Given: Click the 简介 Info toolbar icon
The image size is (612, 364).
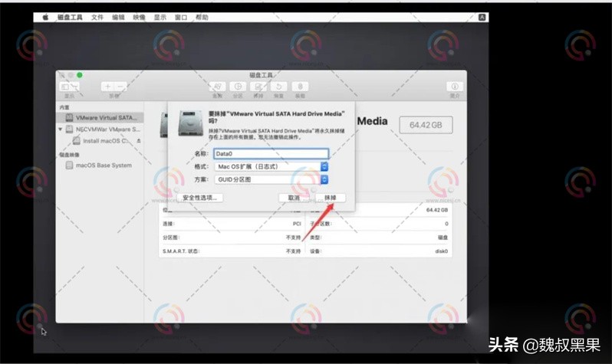Looking at the screenshot, I should (455, 87).
